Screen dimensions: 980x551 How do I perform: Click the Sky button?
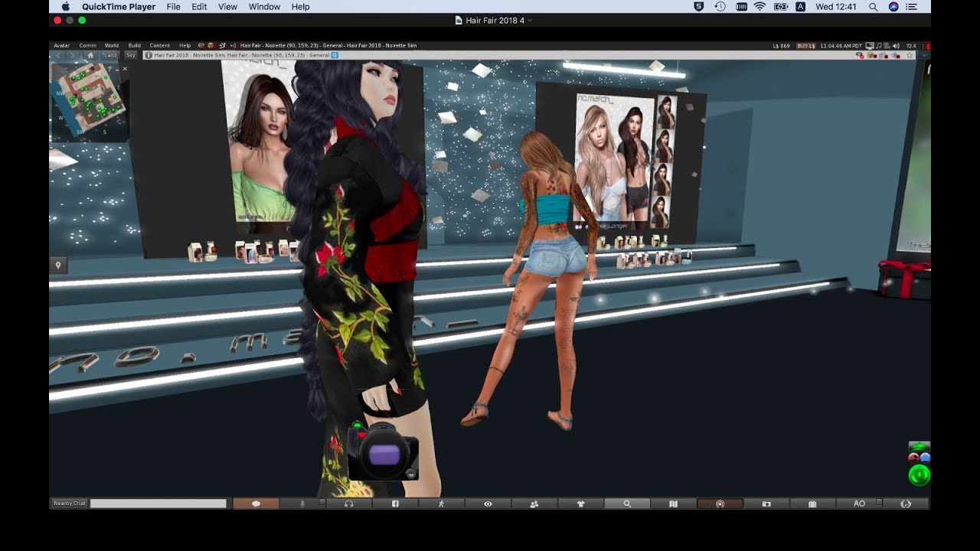click(131, 55)
